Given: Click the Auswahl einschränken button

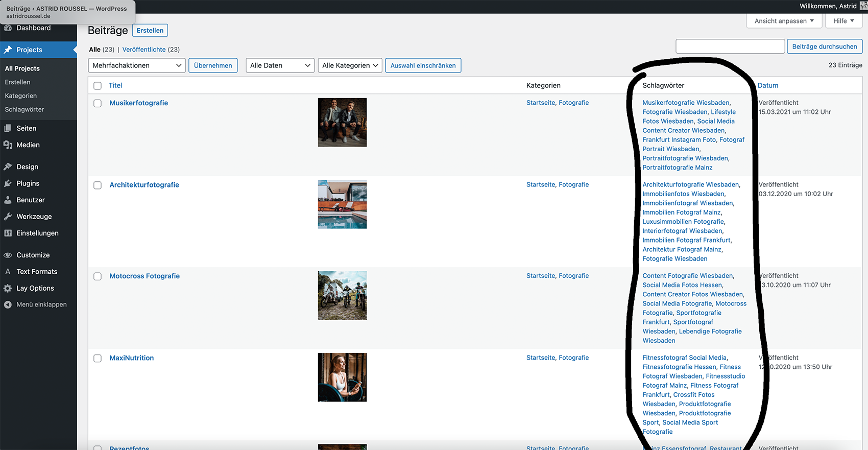Looking at the screenshot, I should coord(423,65).
